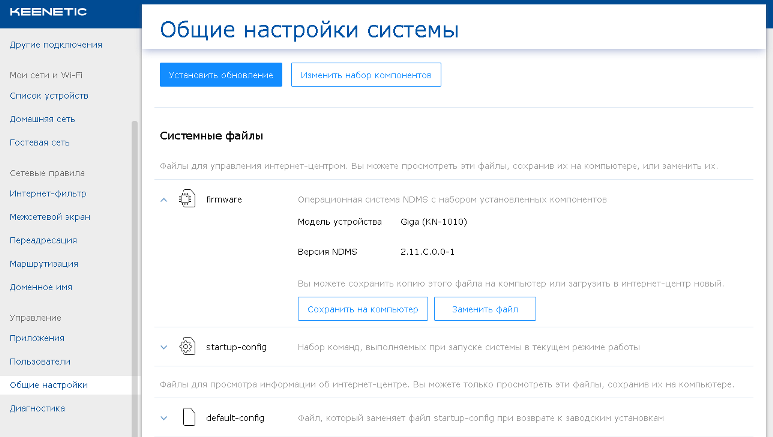Open Гостевая сеть settings
Viewport: 773px width, 437px height.
pyautogui.click(x=39, y=143)
